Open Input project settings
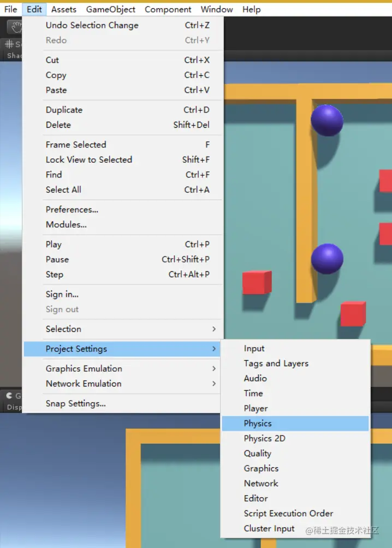 295,348
